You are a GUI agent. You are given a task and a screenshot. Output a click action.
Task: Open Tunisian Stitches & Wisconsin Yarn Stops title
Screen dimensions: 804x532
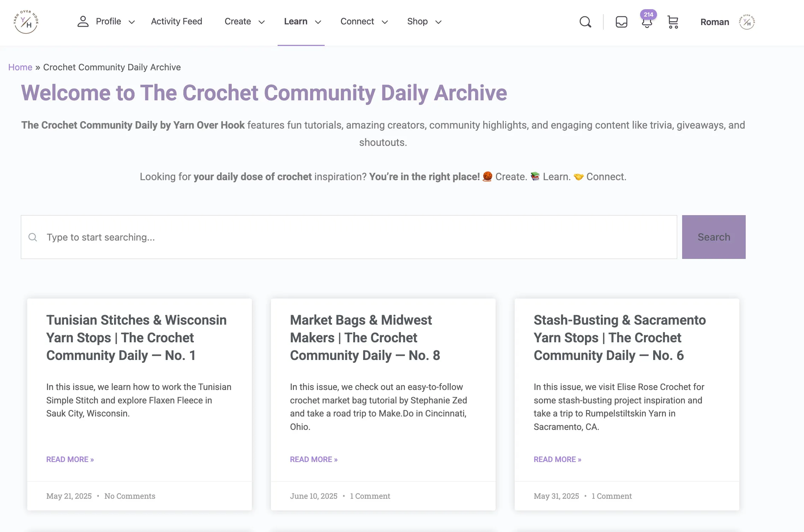[136, 338]
